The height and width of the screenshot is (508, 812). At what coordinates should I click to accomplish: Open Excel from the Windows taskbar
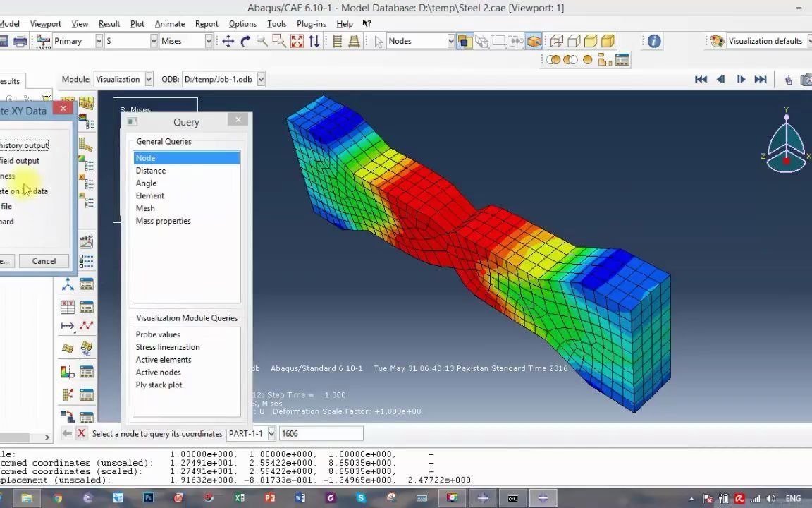[239, 498]
